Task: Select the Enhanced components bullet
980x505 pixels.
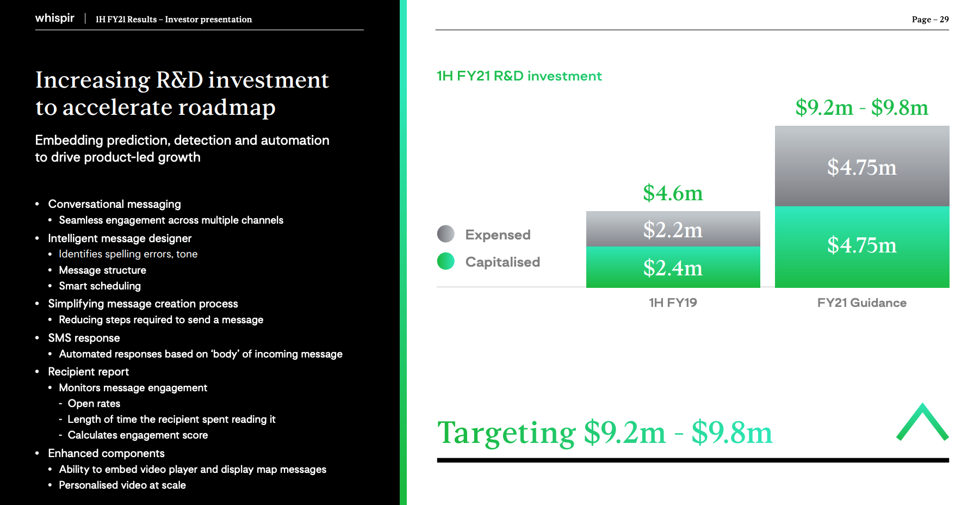Action: 106,453
